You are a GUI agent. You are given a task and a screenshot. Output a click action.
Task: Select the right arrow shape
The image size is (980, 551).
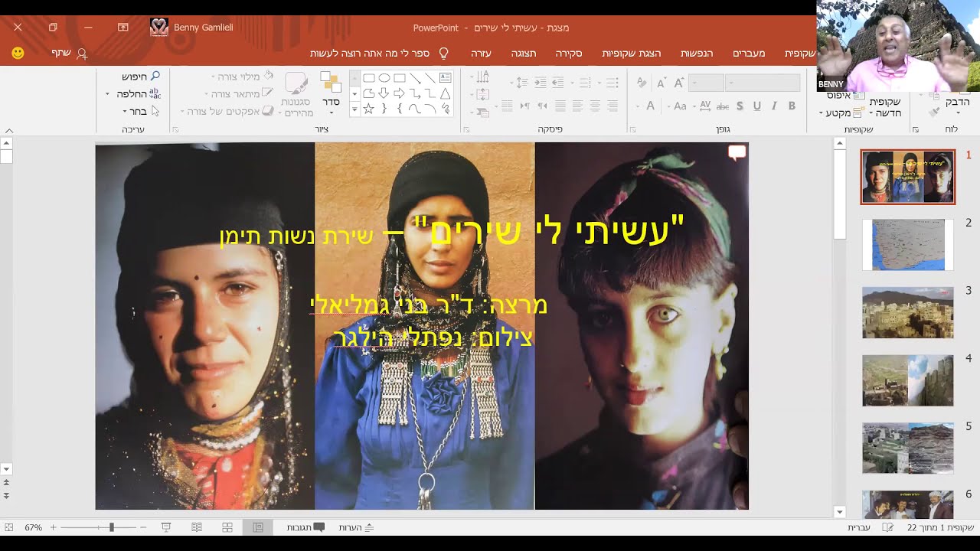click(399, 93)
